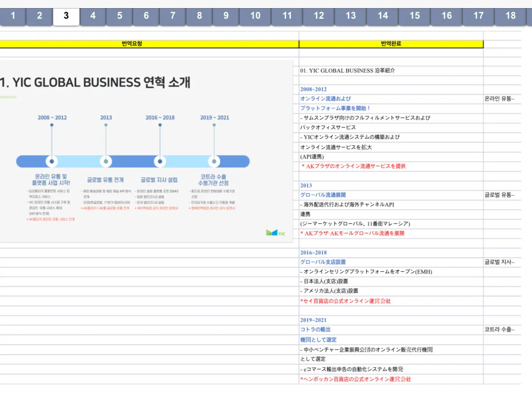Select cell '- YICオンライン流通システムの構築および'
The width and height of the screenshot is (532, 397).
[391, 137]
